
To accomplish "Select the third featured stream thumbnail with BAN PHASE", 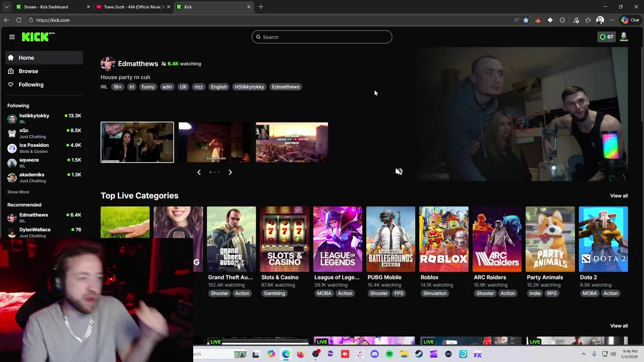I will (x=292, y=142).
